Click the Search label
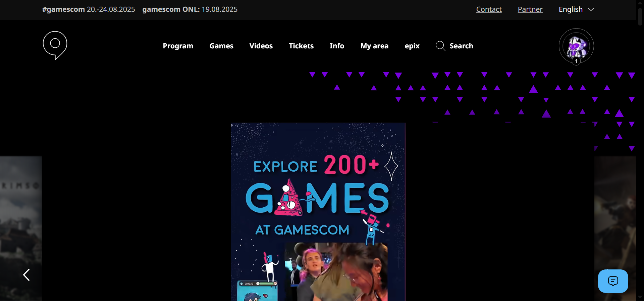 (x=461, y=46)
